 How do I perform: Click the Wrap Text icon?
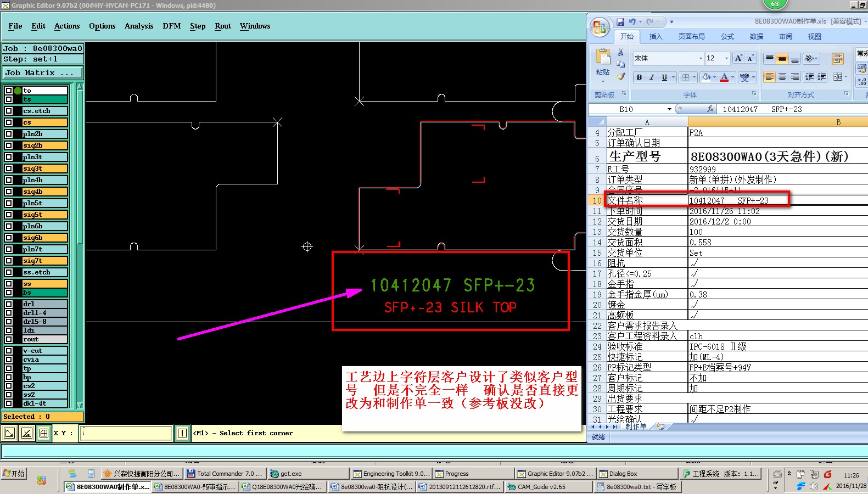[x=838, y=58]
